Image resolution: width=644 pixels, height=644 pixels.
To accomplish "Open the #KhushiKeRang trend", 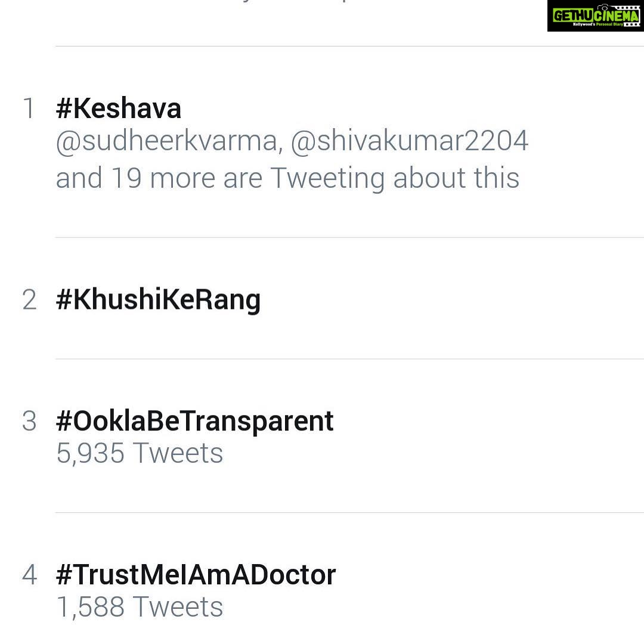I will point(158,300).
